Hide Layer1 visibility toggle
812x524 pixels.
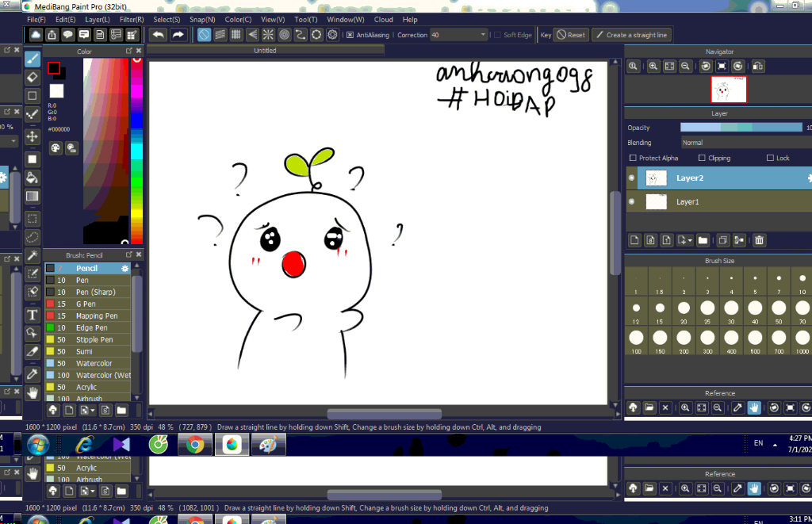point(632,201)
